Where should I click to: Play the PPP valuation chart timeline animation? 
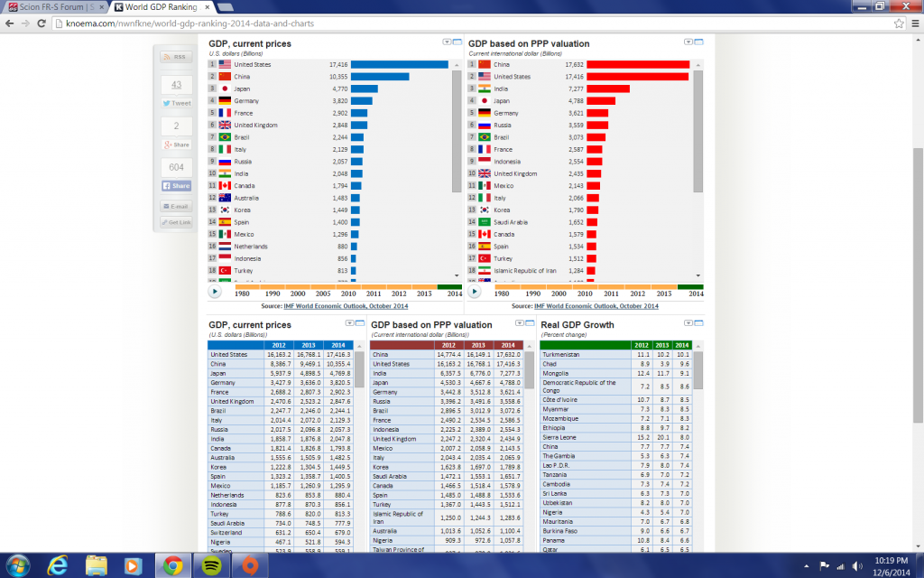tap(474, 292)
